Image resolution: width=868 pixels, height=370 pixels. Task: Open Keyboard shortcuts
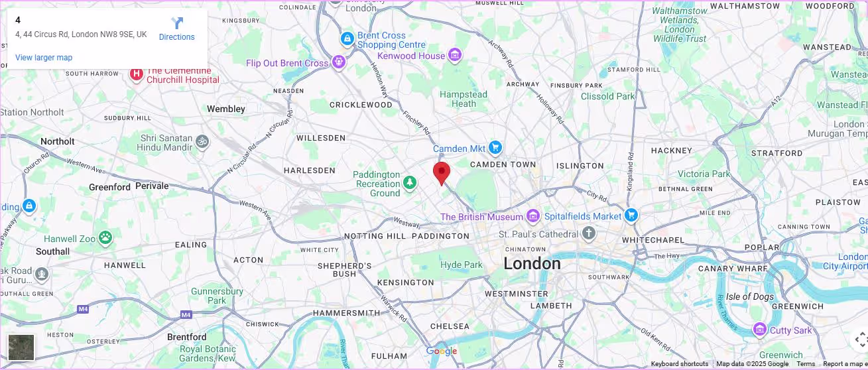pyautogui.click(x=680, y=364)
